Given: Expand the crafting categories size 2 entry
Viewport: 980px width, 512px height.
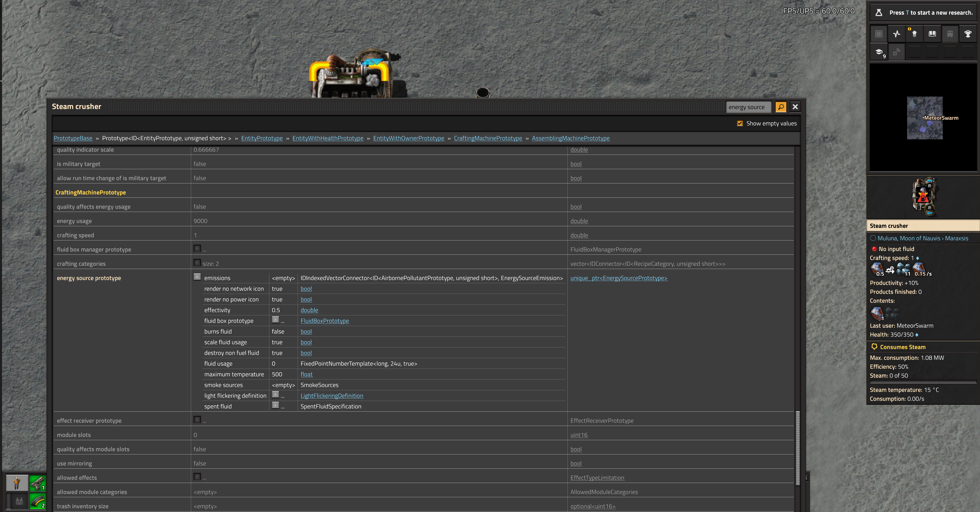Looking at the screenshot, I should tap(197, 262).
